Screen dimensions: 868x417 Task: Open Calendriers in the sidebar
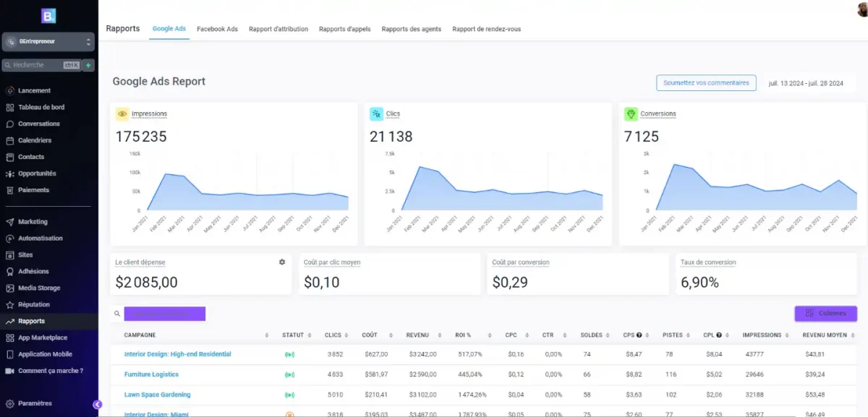point(35,140)
